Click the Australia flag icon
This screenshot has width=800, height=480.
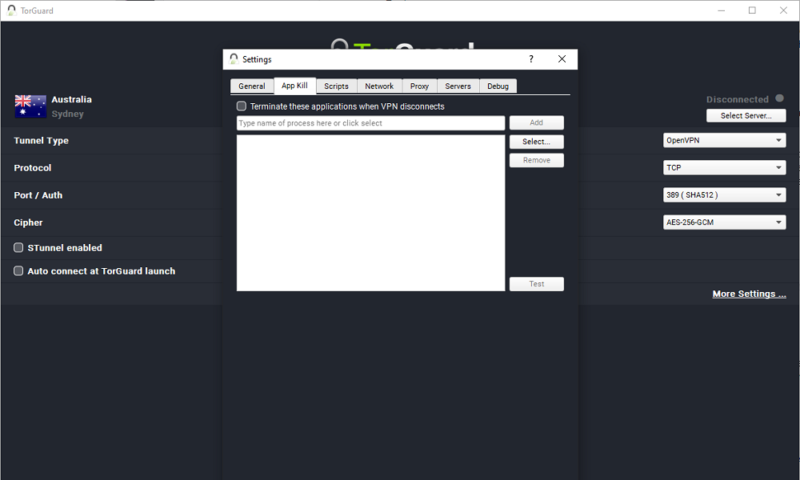[30, 106]
